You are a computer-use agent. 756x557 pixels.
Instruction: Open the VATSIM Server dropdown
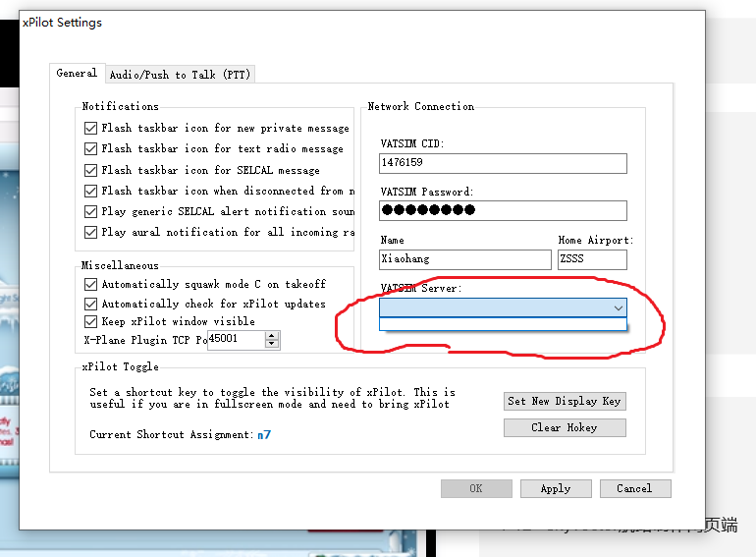click(503, 307)
